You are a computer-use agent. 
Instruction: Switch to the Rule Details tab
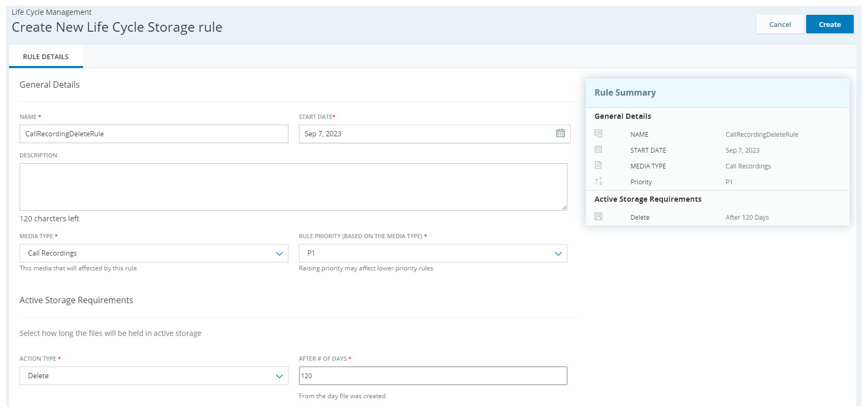[x=46, y=57]
